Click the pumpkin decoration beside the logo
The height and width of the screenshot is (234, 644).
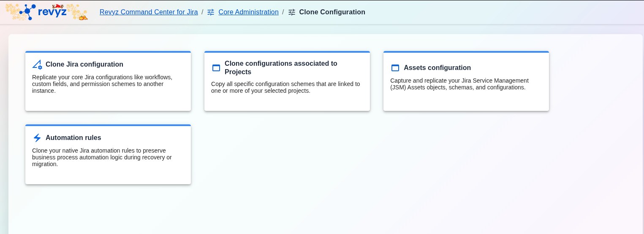pos(83,18)
